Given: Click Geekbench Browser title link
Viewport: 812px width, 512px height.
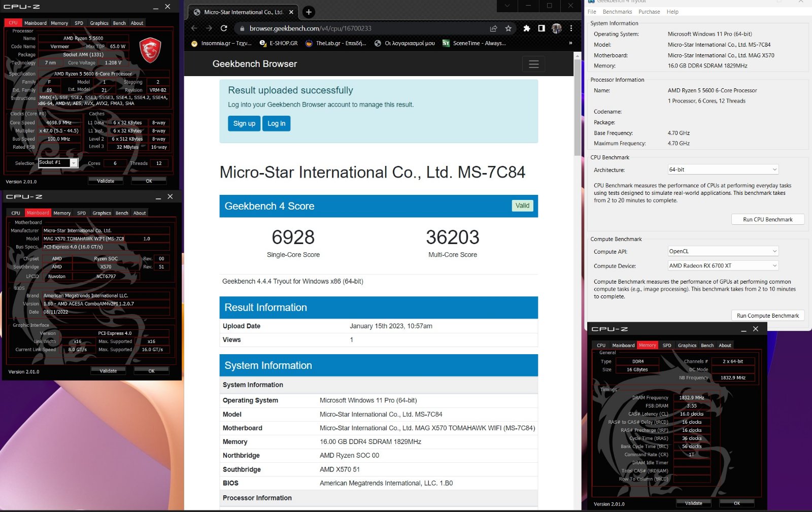Looking at the screenshot, I should point(255,64).
